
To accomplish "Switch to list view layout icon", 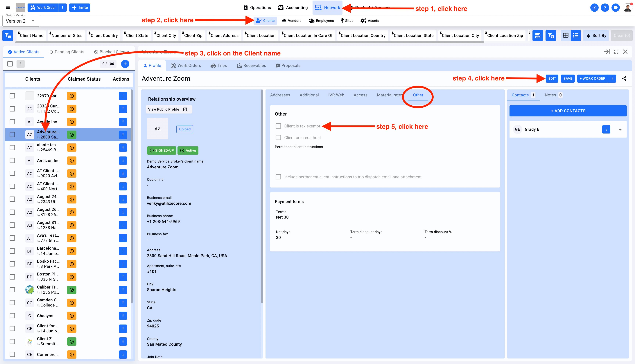I will point(576,35).
